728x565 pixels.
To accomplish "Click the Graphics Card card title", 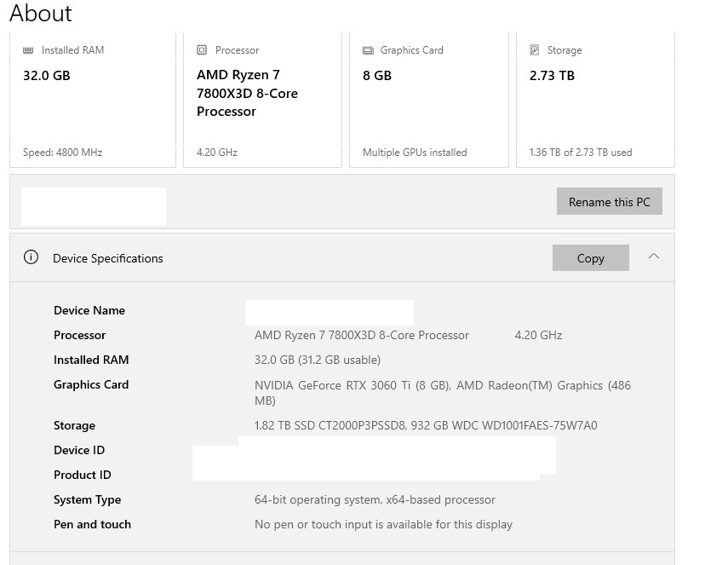I will tap(412, 49).
